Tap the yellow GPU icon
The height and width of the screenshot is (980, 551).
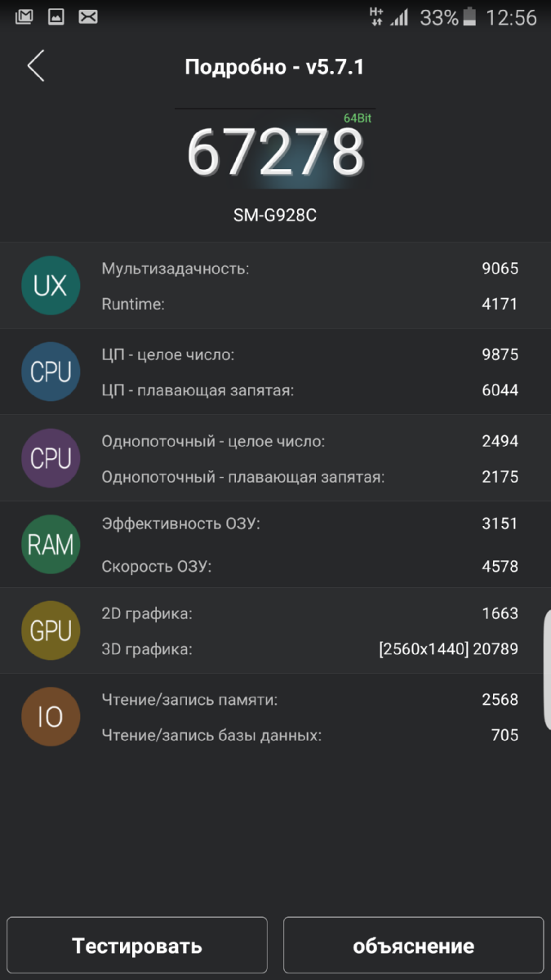click(x=51, y=631)
